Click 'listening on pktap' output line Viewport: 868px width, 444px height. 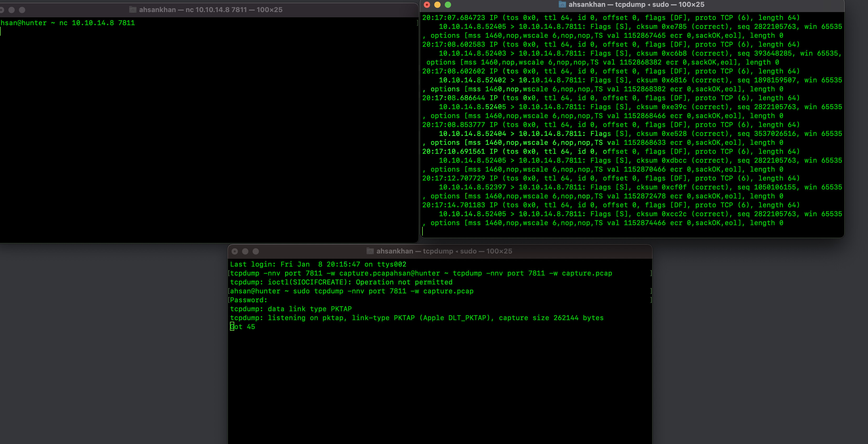click(416, 318)
